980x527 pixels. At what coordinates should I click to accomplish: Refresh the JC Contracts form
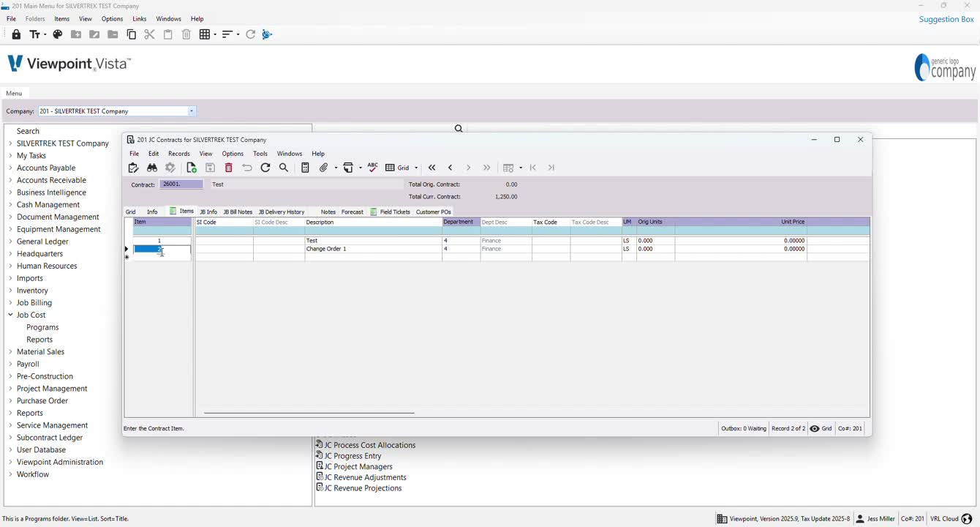pos(265,168)
